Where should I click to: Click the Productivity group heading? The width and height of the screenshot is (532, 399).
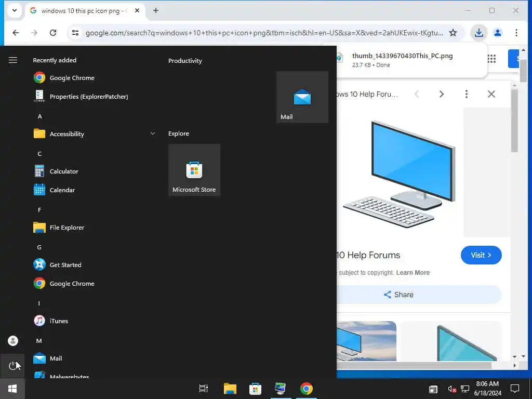coord(185,61)
